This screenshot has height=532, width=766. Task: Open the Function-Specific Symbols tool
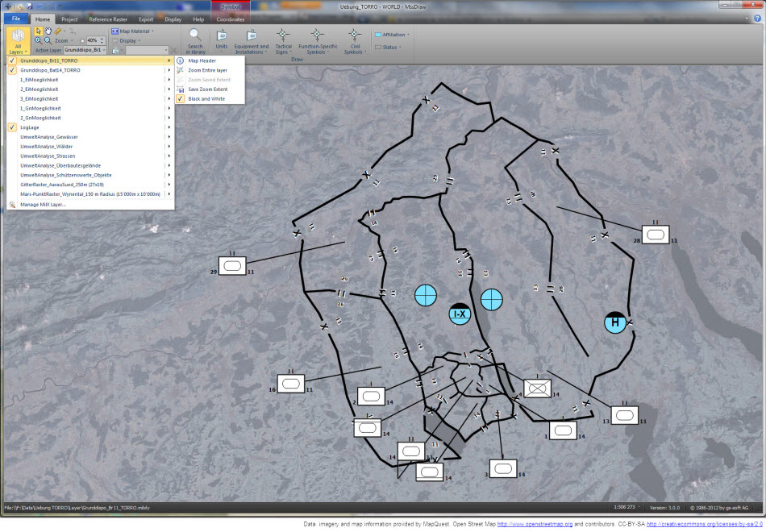316,39
